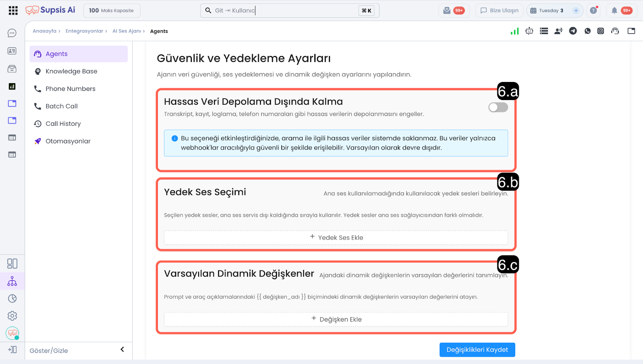Open settings gear in left sidebar

tap(12, 316)
